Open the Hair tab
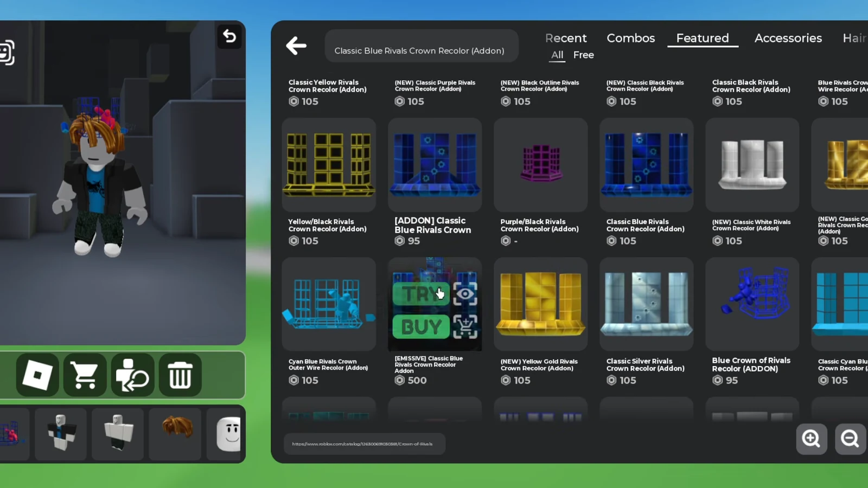Screen dimensions: 868x488 pyautogui.click(x=854, y=38)
